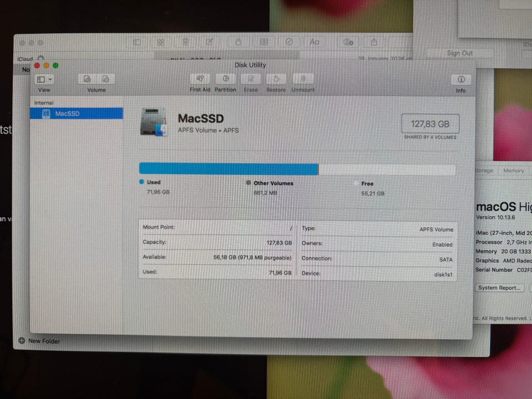Switch to Storage tab in About This Mac

pos(484,170)
